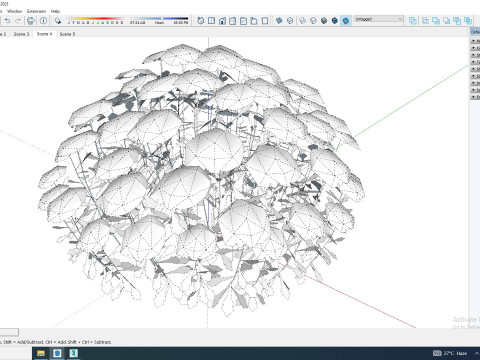Open the Help menu
The width and height of the screenshot is (480, 360).
(x=55, y=11)
